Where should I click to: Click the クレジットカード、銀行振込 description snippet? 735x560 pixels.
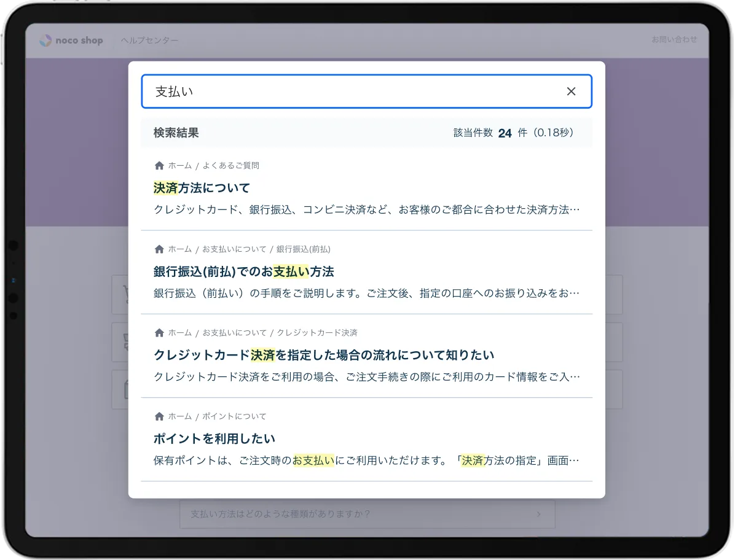click(x=366, y=209)
